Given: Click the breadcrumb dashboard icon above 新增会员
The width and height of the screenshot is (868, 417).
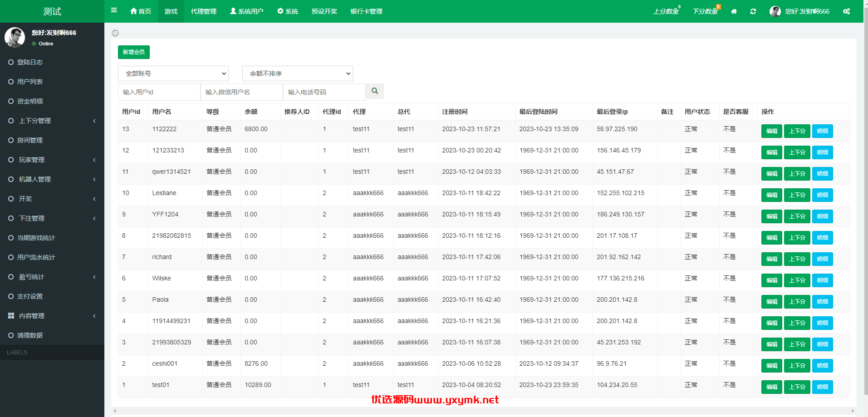Looking at the screenshot, I should point(115,33).
